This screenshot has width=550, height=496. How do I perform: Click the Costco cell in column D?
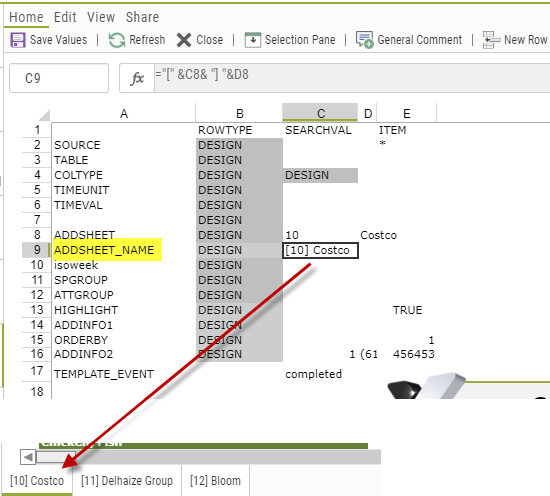click(x=378, y=235)
